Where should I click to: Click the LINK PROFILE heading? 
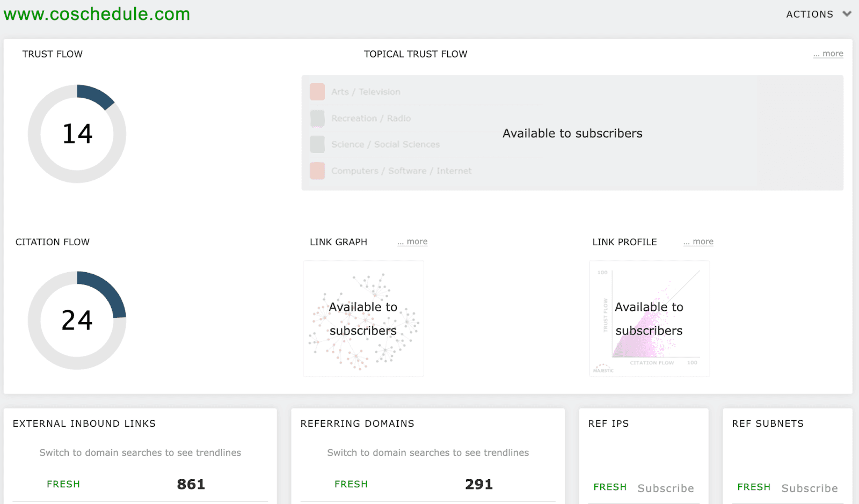point(624,242)
